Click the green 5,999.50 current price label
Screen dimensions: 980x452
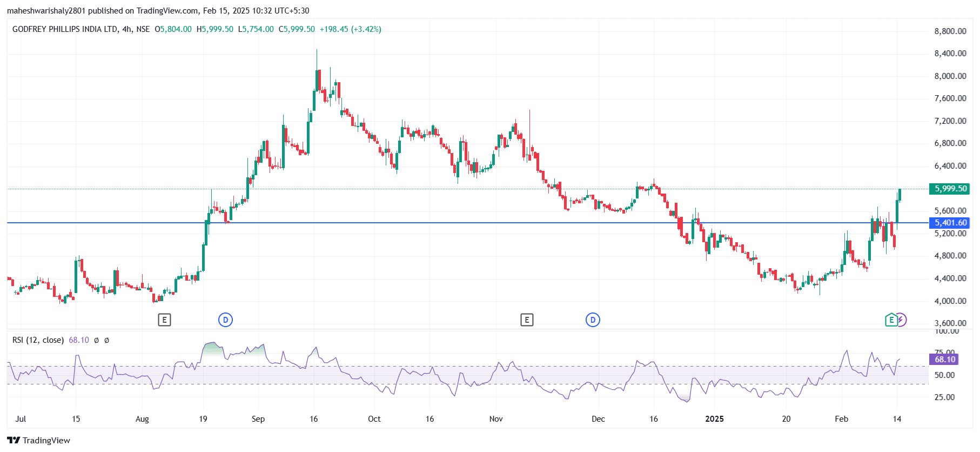tap(949, 189)
